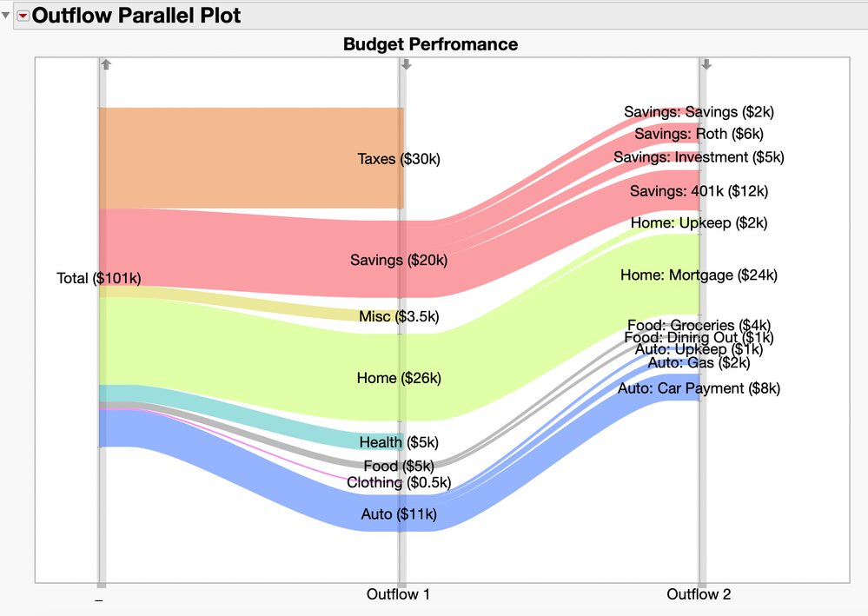Viewport: 868px width, 616px height.
Task: Click the down arrow above Outflow 2 axis
Action: pyautogui.click(x=706, y=64)
